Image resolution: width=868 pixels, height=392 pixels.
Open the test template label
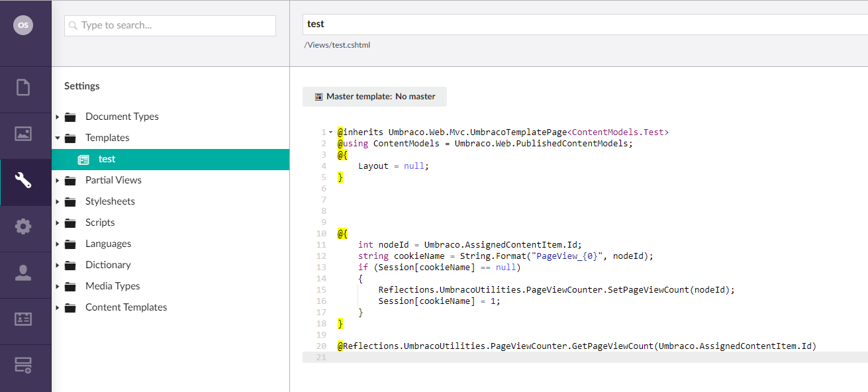[107, 159]
